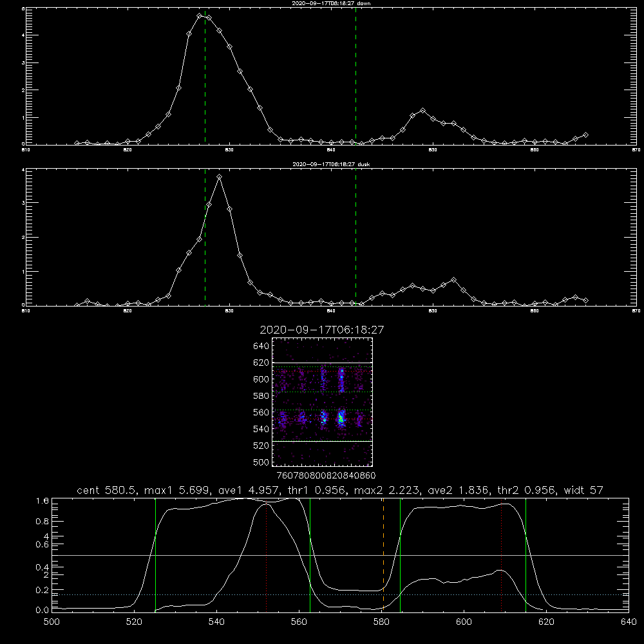
Task: Click the bright blue streak in the image's upper band
Action: 341,380
